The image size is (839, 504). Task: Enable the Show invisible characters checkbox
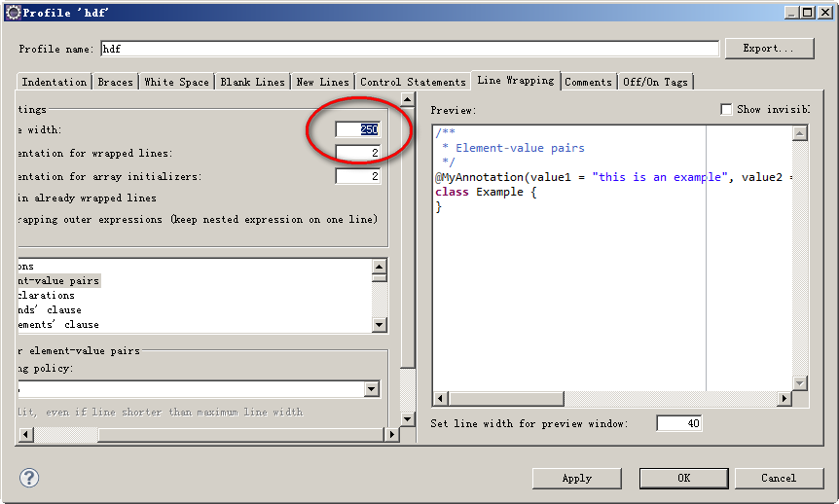(726, 110)
